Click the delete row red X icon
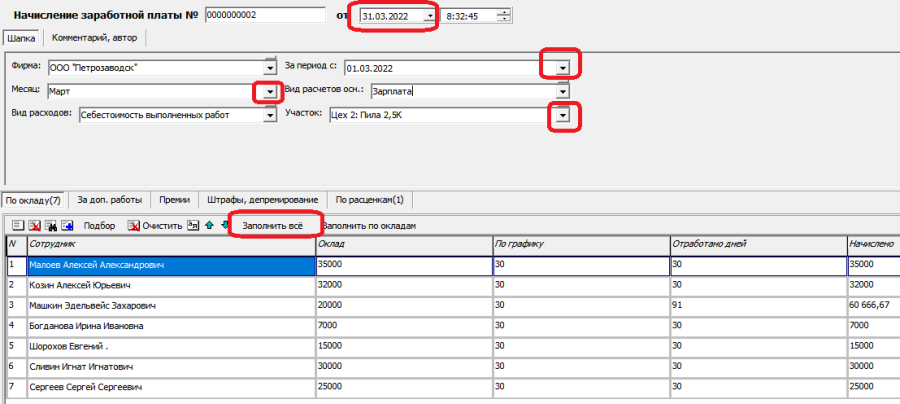900x404 pixels. (34, 226)
